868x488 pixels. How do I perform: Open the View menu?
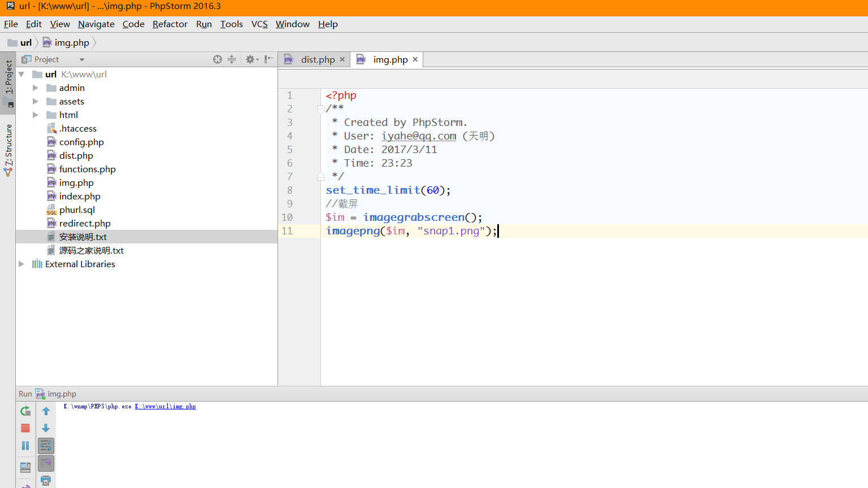[x=60, y=24]
